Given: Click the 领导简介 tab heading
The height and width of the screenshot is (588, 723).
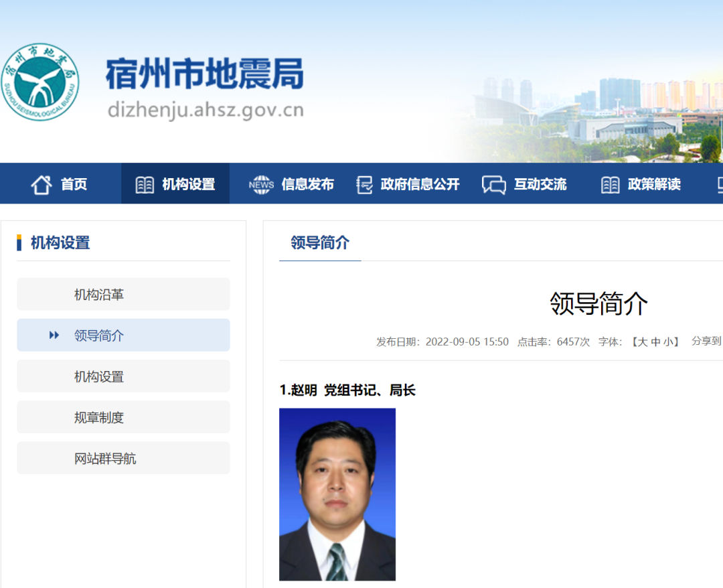Looking at the screenshot, I should point(320,242).
